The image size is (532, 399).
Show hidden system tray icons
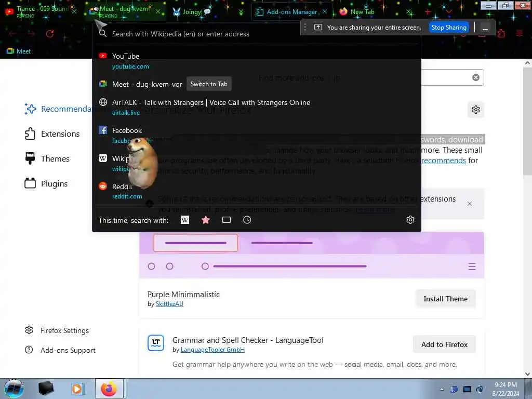tap(442, 389)
